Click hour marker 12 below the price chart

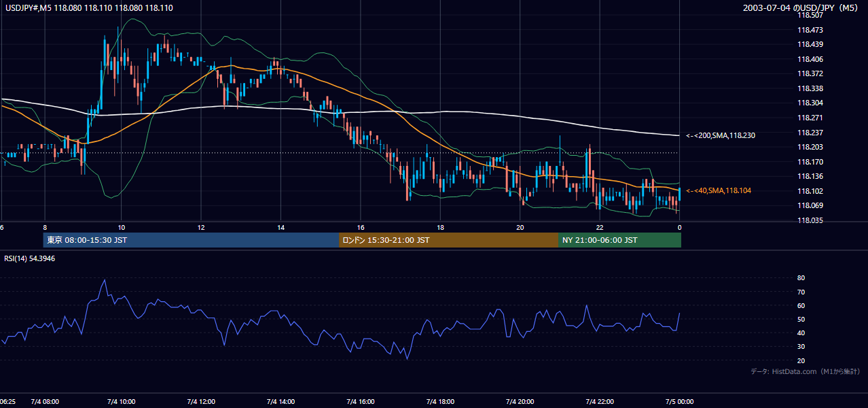click(201, 227)
